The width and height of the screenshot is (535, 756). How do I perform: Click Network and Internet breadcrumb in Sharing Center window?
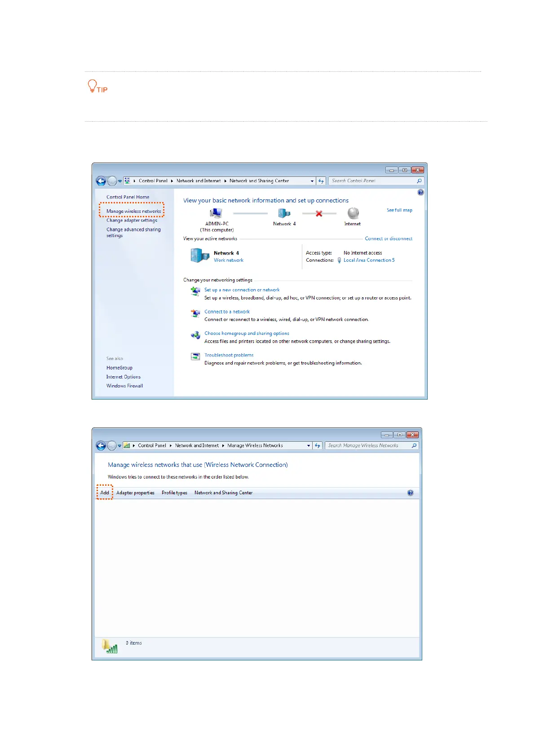click(199, 181)
